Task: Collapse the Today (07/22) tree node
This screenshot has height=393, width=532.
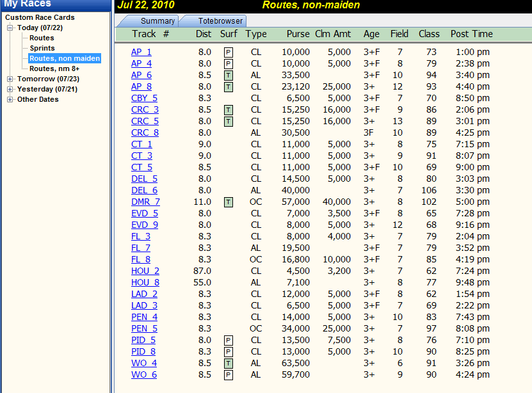Action: tap(10, 28)
